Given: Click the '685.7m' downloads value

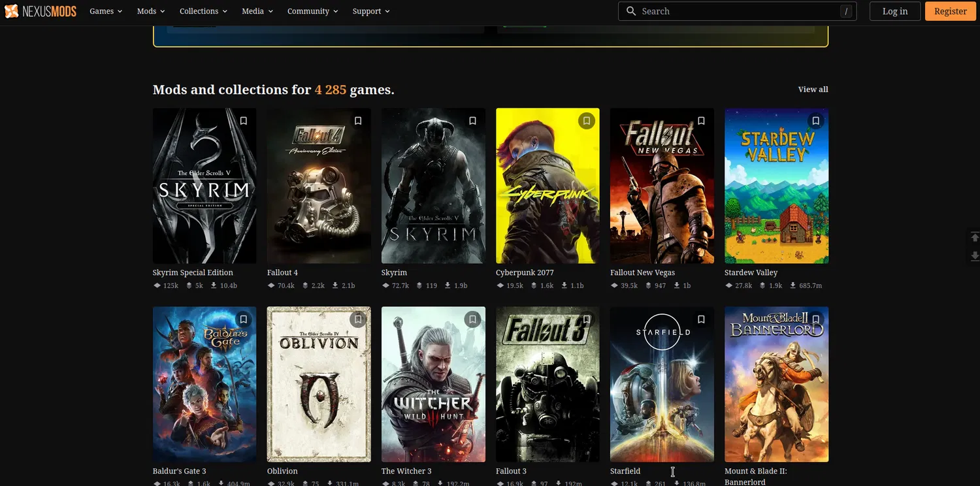Looking at the screenshot, I should (x=810, y=285).
